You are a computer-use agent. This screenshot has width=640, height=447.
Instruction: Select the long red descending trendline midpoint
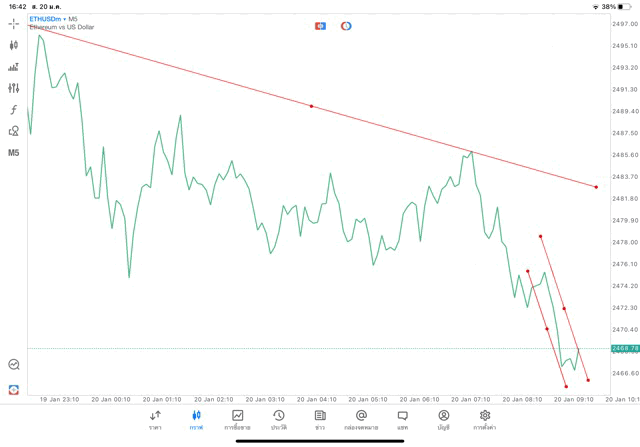[x=311, y=106]
